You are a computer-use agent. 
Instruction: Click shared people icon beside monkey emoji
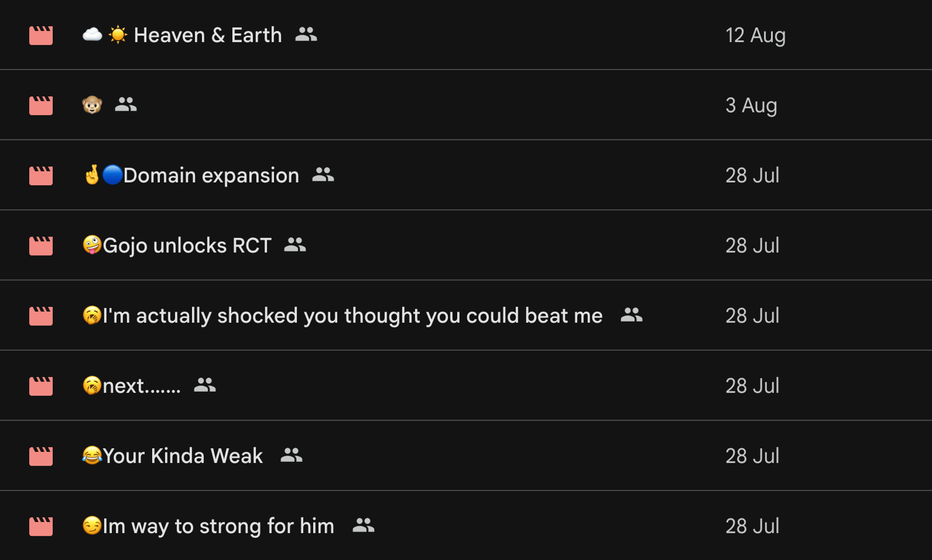click(126, 105)
